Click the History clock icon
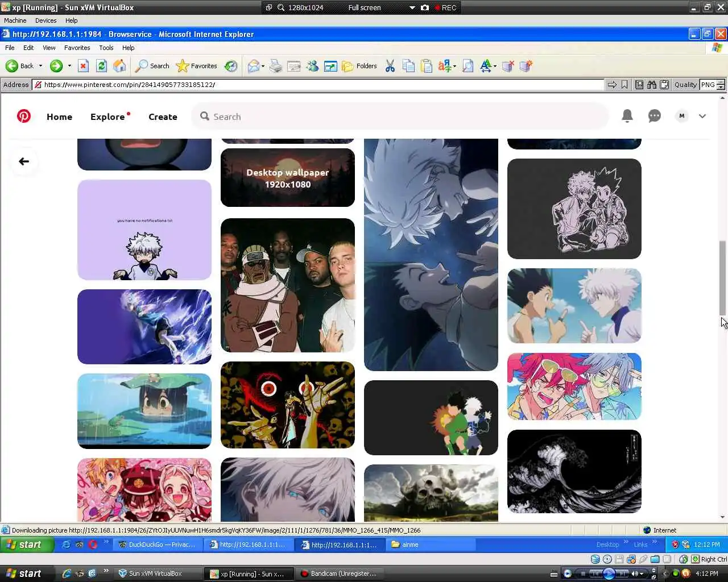The height and width of the screenshot is (582, 728). pyautogui.click(x=231, y=66)
